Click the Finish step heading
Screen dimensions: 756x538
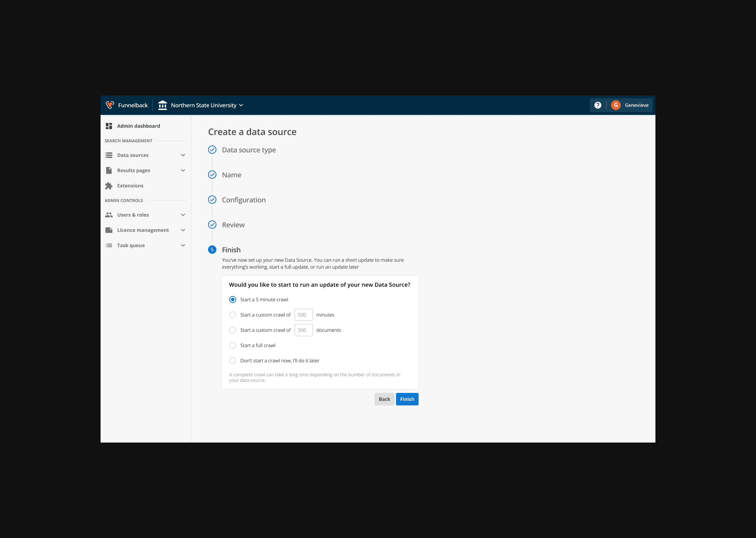pos(231,250)
